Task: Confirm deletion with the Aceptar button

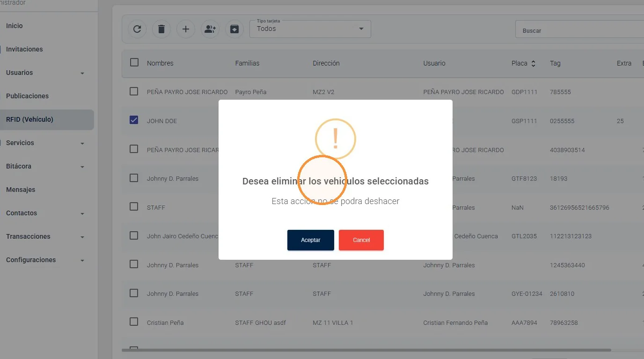Action: point(311,240)
